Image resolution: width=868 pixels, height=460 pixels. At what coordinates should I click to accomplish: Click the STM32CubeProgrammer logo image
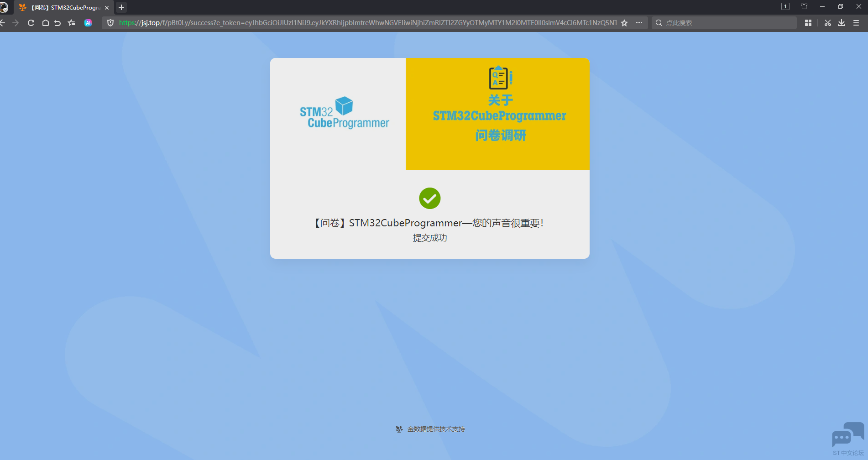tap(345, 113)
